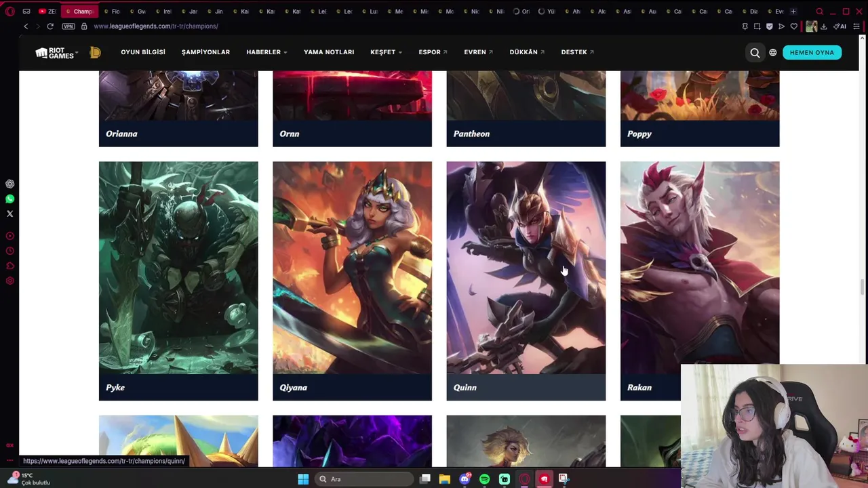Open Task View from the taskbar

425,479
